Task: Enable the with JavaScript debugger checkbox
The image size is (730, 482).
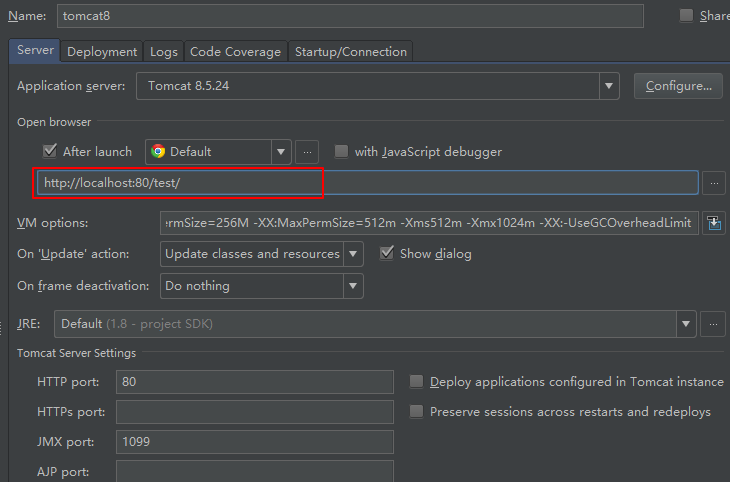Action: coord(341,151)
